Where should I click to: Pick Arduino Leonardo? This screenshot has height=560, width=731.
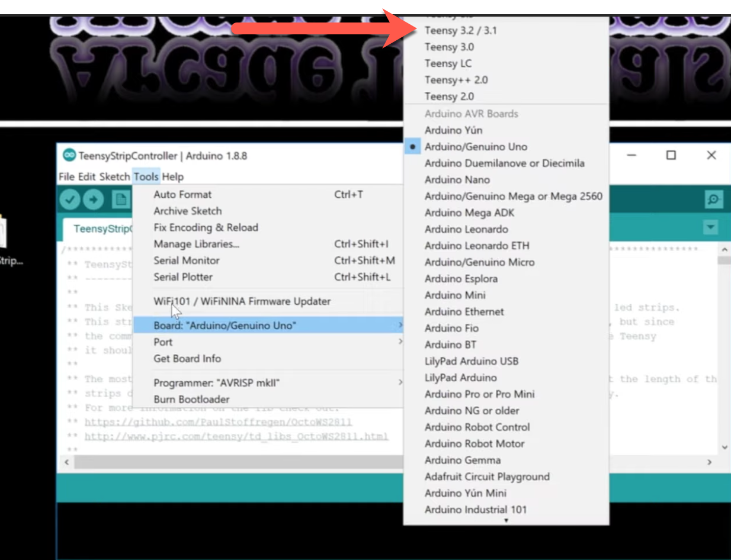tap(506, 230)
